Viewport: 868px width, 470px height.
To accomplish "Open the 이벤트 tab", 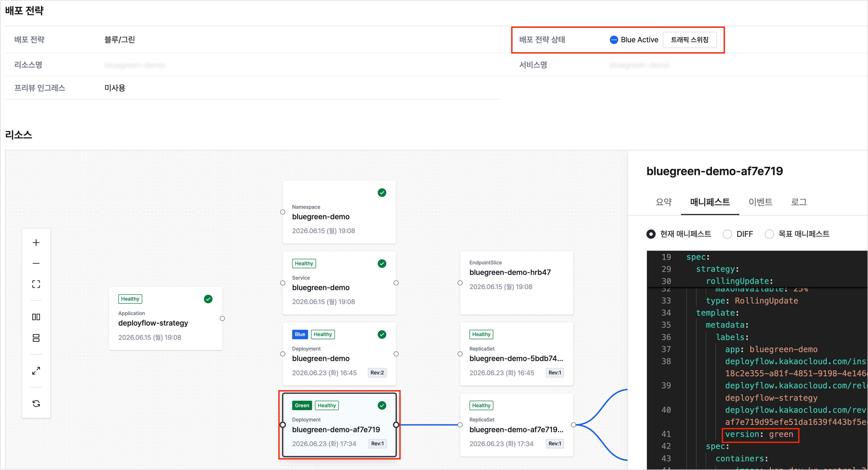I will point(760,202).
